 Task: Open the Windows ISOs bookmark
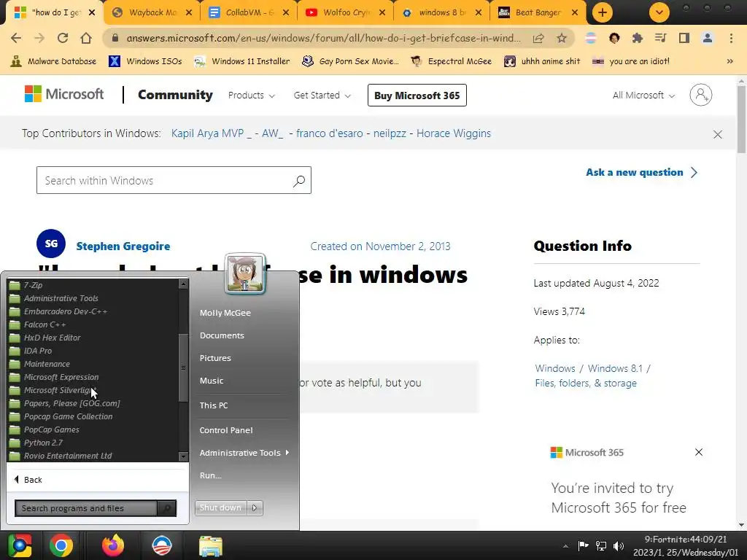coord(145,61)
